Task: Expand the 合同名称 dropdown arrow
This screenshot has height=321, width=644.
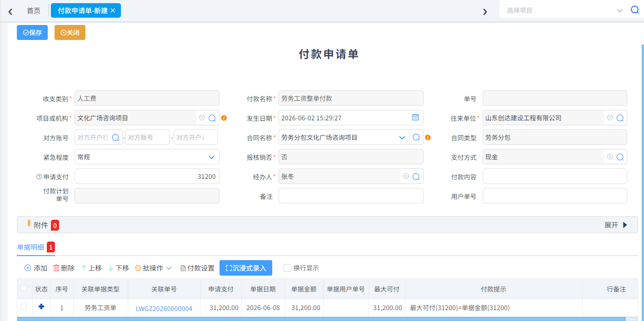Action: (402, 138)
